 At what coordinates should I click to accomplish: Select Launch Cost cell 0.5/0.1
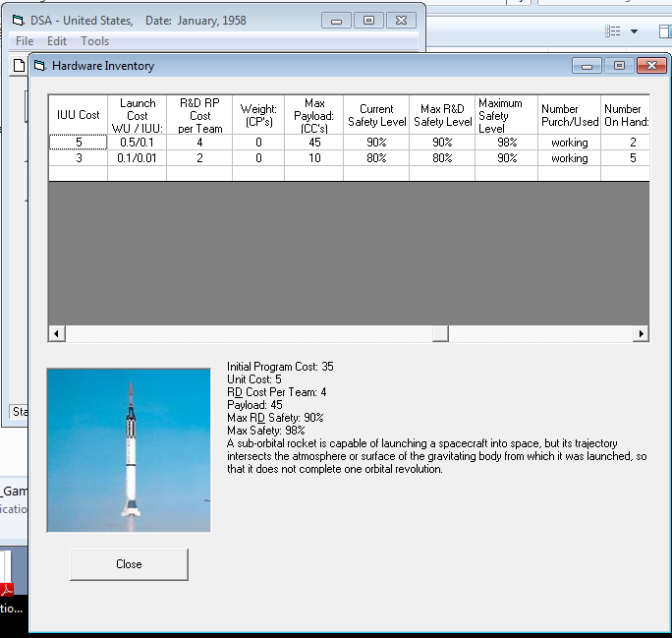138,143
